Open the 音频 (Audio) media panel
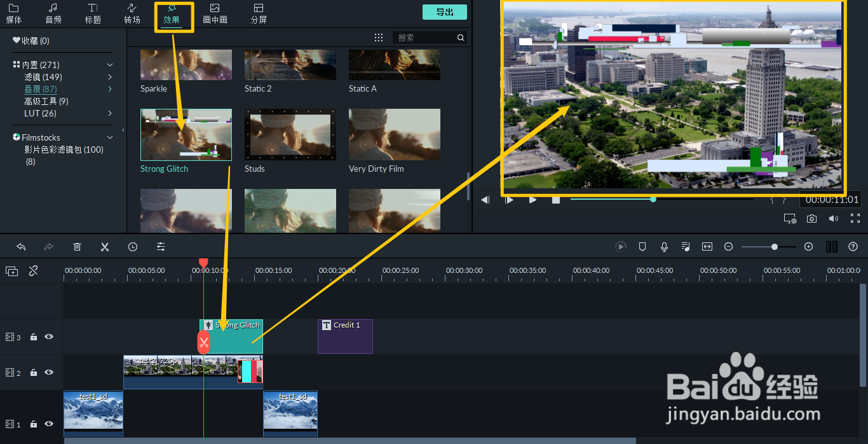 click(x=53, y=14)
